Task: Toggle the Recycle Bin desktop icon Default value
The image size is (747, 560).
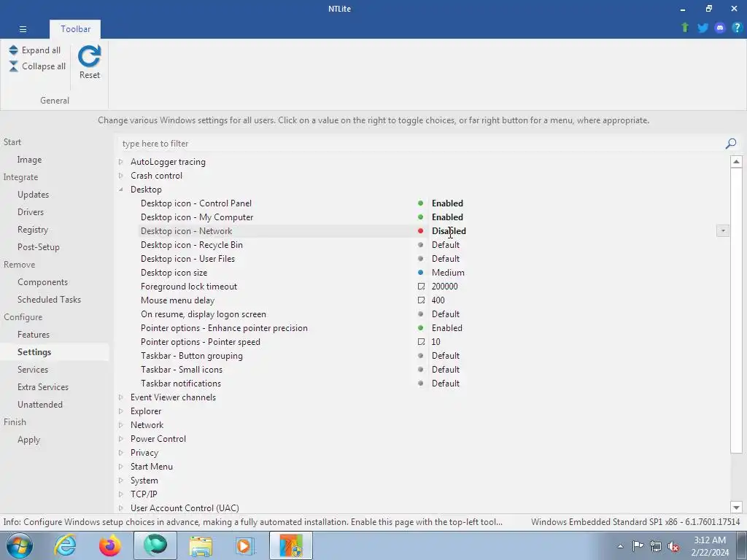Action: (446, 245)
